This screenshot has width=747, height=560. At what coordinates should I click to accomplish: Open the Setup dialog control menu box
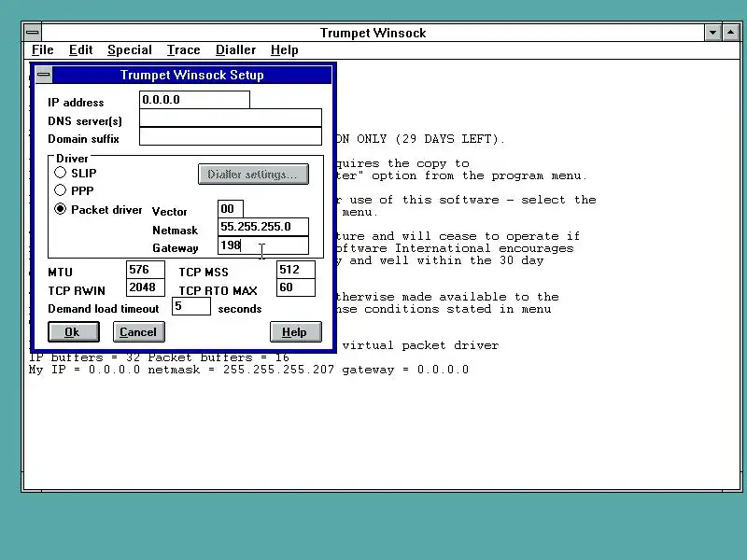[44, 75]
